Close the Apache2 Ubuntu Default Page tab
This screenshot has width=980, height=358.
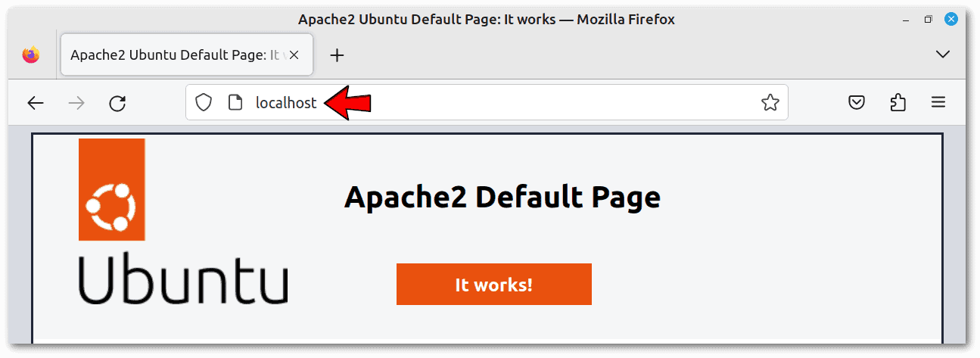point(294,54)
